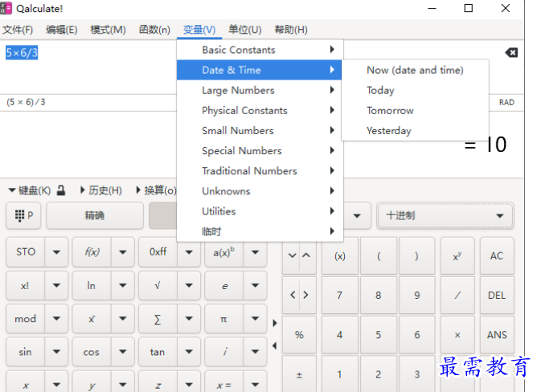Open the 帮助(H) help menu
This screenshot has height=392, width=537.
pos(291,30)
